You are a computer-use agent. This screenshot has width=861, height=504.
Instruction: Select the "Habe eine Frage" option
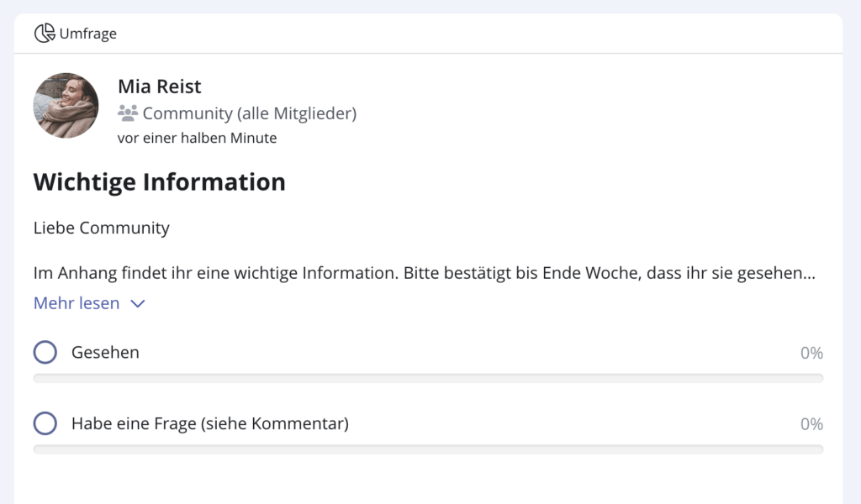click(45, 423)
